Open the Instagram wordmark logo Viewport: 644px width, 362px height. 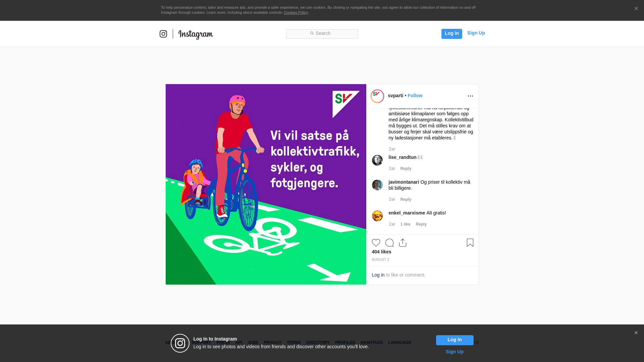pyautogui.click(x=196, y=35)
